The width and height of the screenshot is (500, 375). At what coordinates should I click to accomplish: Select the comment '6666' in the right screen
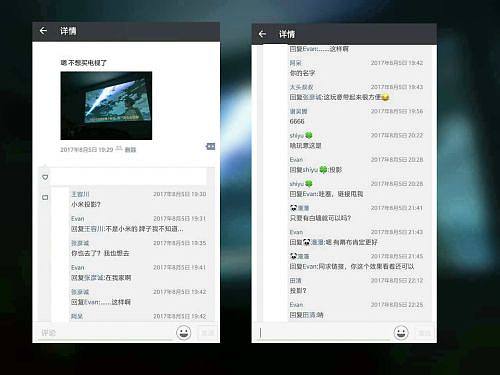click(x=297, y=121)
